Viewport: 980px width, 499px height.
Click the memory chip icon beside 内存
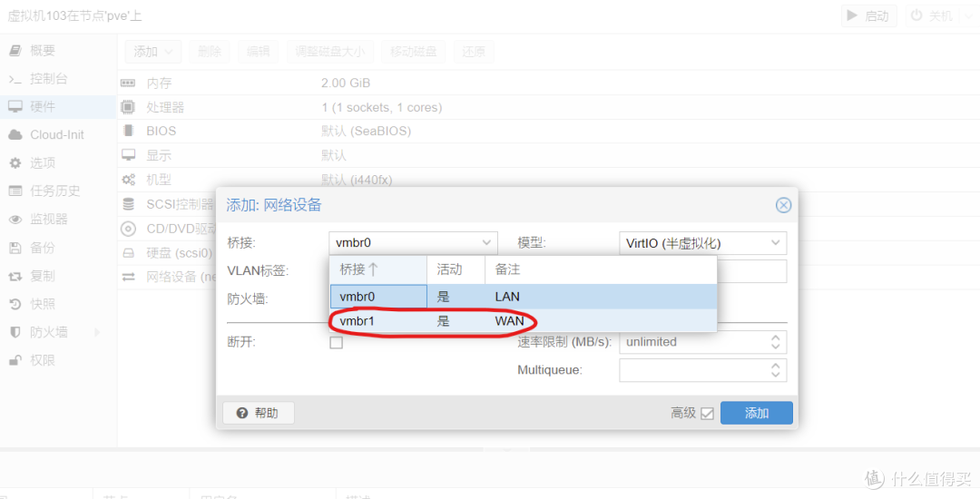(128, 83)
